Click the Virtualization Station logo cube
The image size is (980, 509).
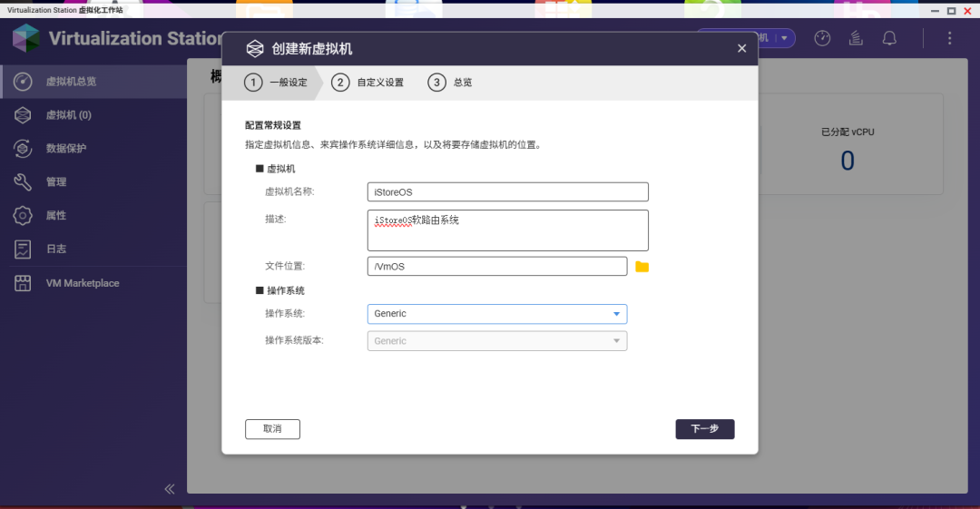tap(26, 38)
